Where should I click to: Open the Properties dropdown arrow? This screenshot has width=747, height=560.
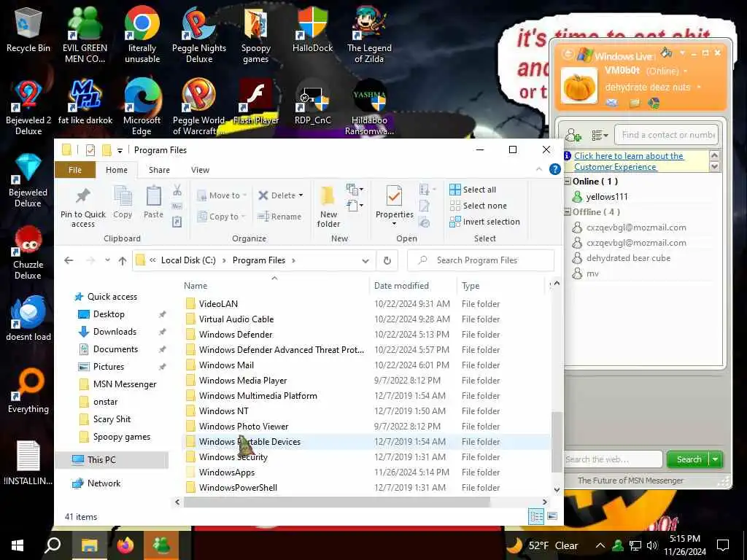point(394,224)
